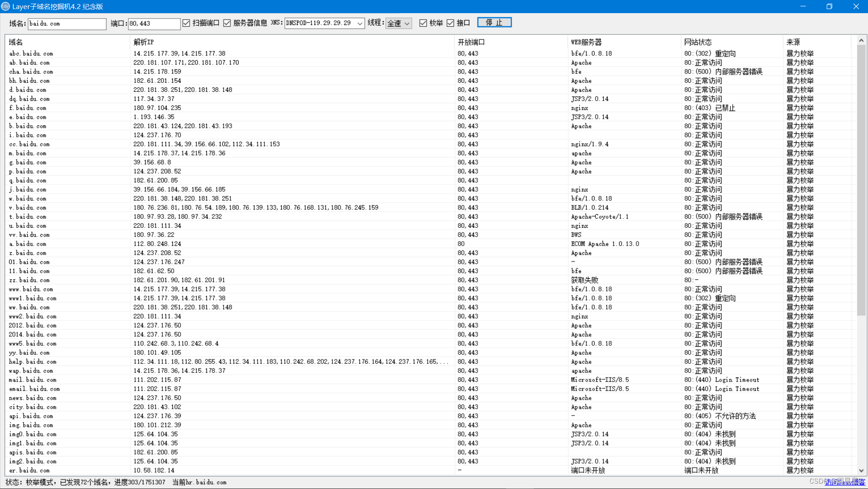The height and width of the screenshot is (489, 868).
Task: Select the dq.baidu.com domain row
Action: [x=429, y=99]
